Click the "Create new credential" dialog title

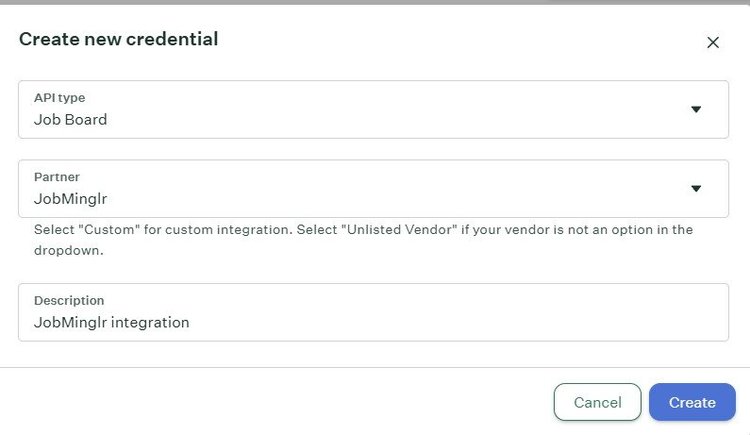click(x=118, y=39)
